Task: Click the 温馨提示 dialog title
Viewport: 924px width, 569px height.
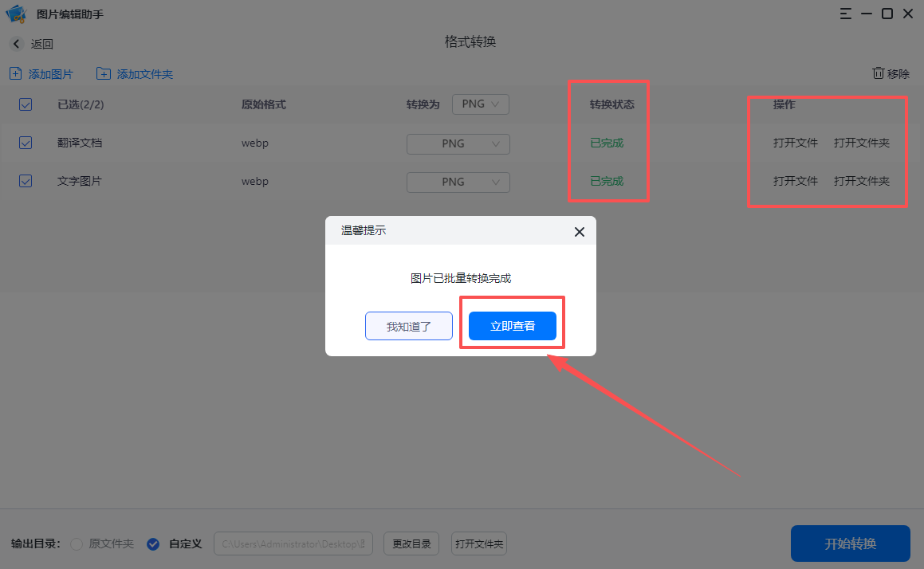Action: [x=364, y=230]
